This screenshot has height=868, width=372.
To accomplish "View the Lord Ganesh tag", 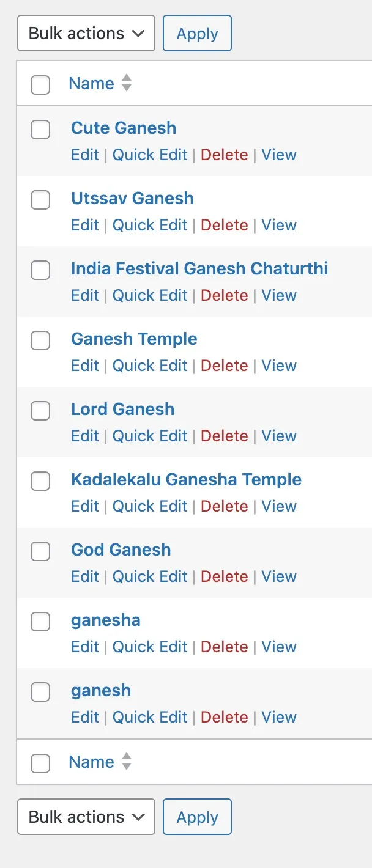I will [279, 436].
